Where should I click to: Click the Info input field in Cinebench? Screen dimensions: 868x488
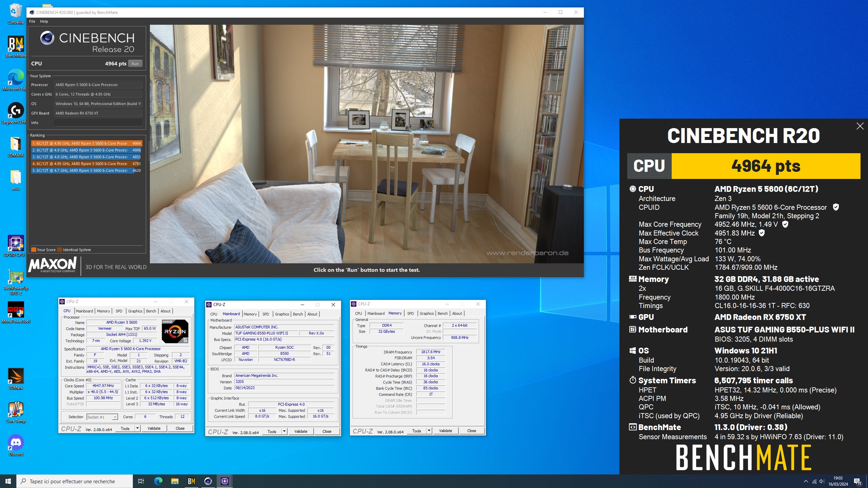98,123
